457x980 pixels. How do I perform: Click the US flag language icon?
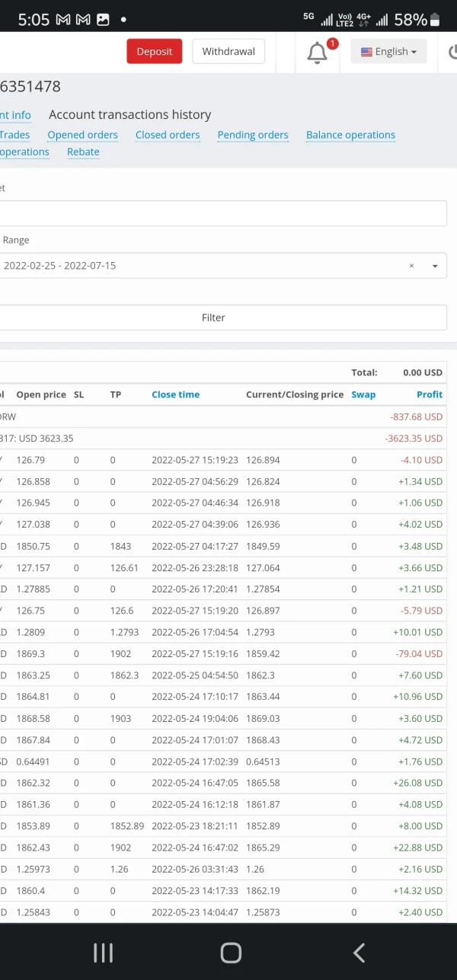[366, 52]
